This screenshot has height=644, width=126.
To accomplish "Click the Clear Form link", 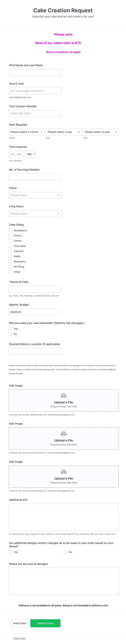I will [19, 638].
